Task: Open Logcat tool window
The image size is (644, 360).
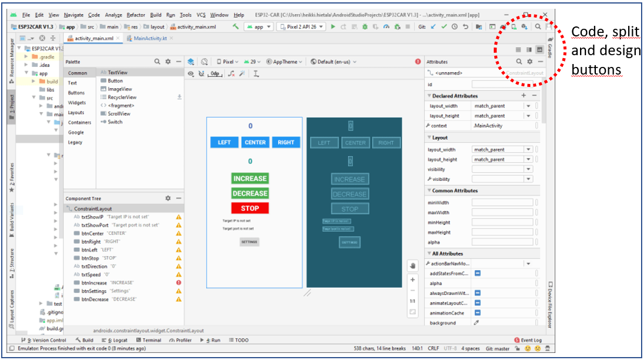Action: coord(114,340)
